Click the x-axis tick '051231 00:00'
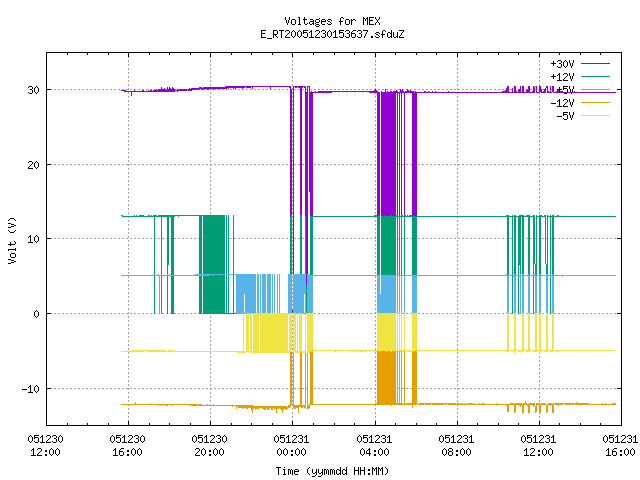The height and width of the screenshot is (480, 640). tap(291, 446)
